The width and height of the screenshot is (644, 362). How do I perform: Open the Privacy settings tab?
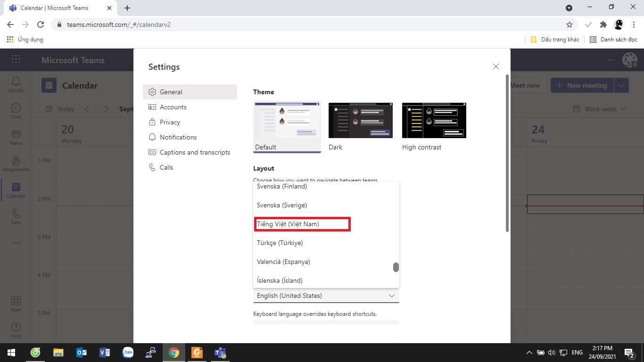tap(170, 122)
